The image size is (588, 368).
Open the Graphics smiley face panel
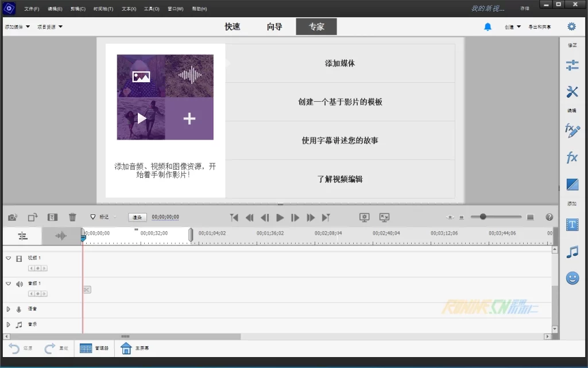pos(572,278)
